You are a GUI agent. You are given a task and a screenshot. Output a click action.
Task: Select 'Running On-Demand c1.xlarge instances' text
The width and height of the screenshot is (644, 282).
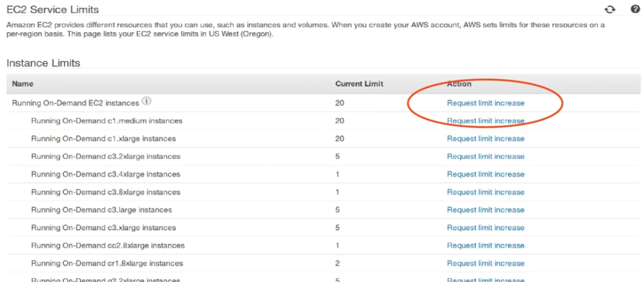103,138
